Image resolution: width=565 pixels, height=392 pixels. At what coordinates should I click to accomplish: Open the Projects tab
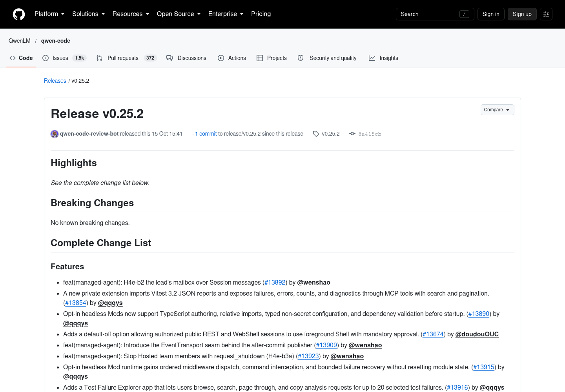tap(272, 58)
